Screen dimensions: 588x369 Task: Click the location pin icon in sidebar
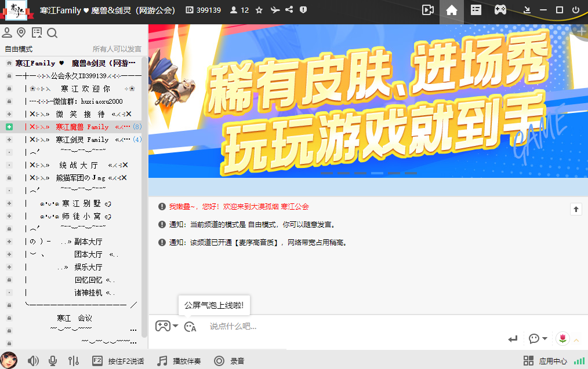pos(21,33)
